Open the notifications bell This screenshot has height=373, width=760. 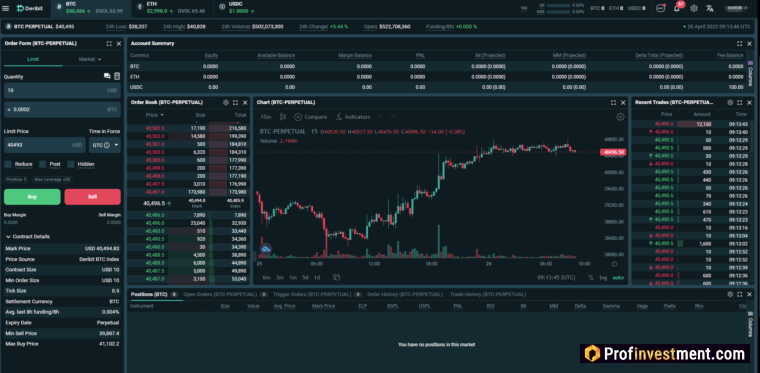tap(677, 8)
